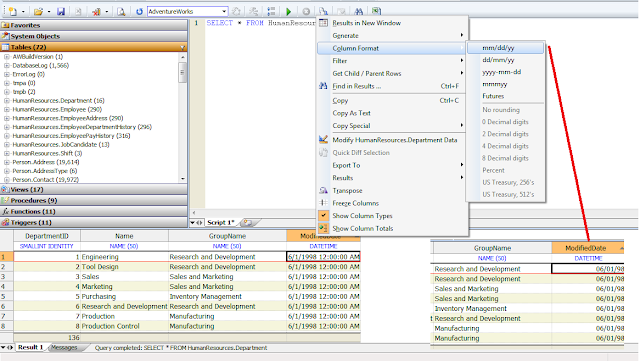Click the greyed-out close document icon

pyautogui.click(x=78, y=11)
